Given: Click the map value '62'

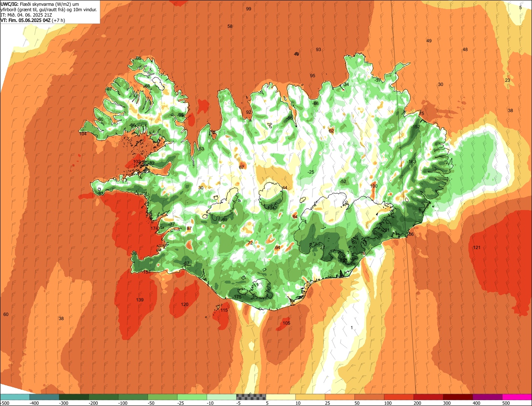Looking at the screenshot, I should pyautogui.click(x=331, y=131).
